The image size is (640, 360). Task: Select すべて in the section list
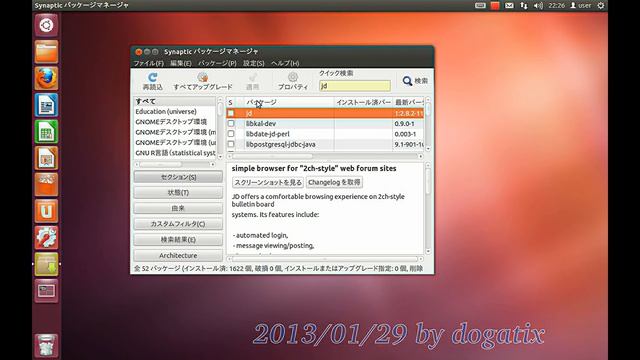[175, 101]
